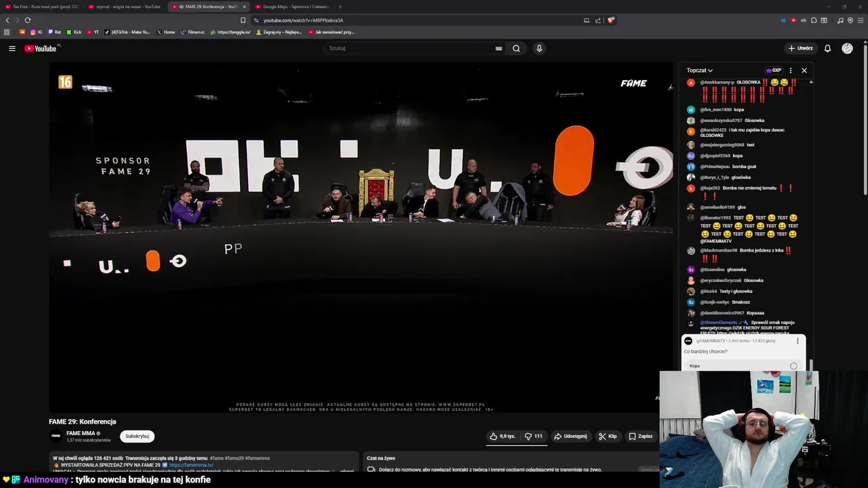Create a clip with Klip button

(x=608, y=436)
